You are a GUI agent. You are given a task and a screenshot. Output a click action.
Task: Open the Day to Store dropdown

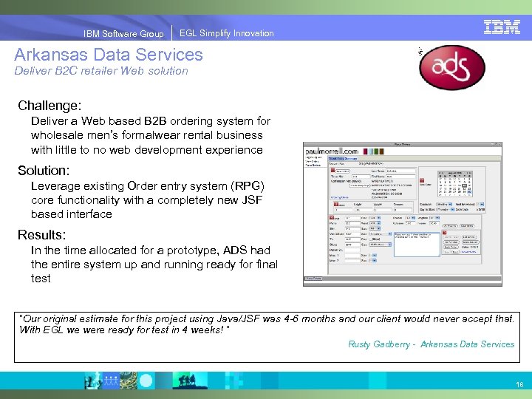click(x=446, y=209)
